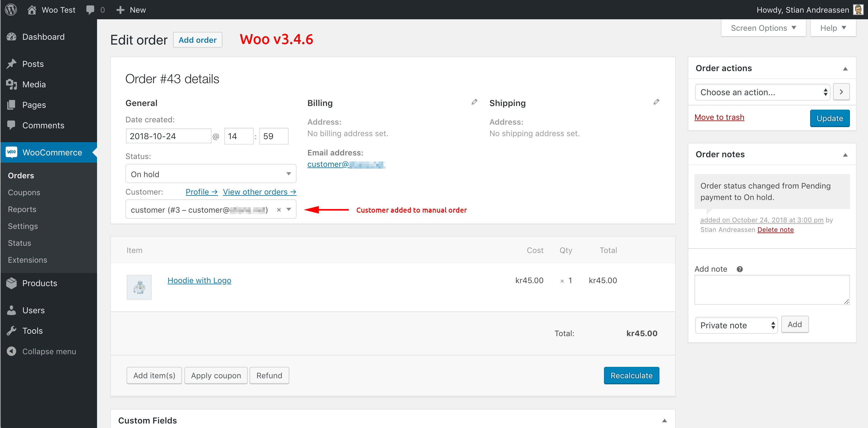This screenshot has width=868, height=428.
Task: Click the Hoodie product thumbnail
Action: (139, 287)
